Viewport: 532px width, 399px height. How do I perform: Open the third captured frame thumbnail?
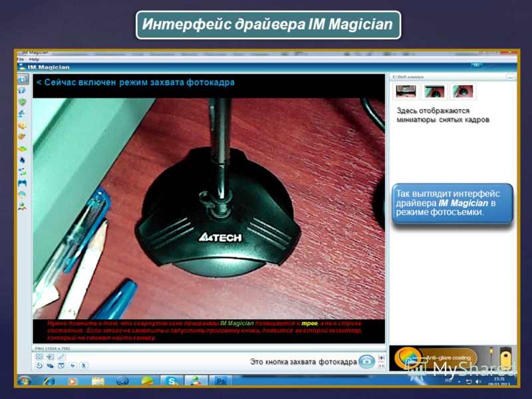coord(463,91)
